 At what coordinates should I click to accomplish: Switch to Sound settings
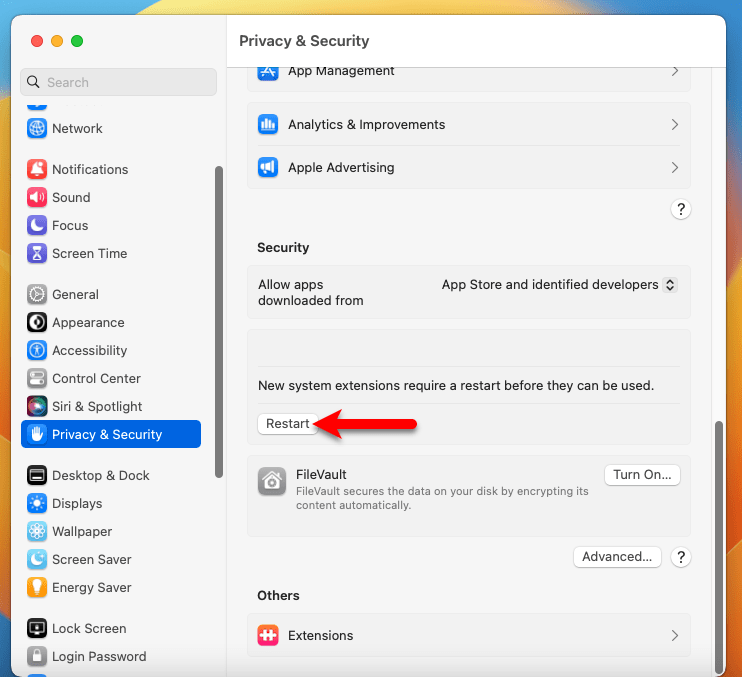pos(71,197)
